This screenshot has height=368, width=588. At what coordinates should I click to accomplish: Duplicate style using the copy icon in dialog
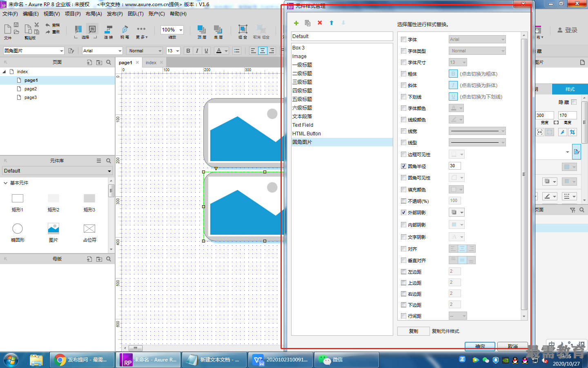pyautogui.click(x=308, y=23)
